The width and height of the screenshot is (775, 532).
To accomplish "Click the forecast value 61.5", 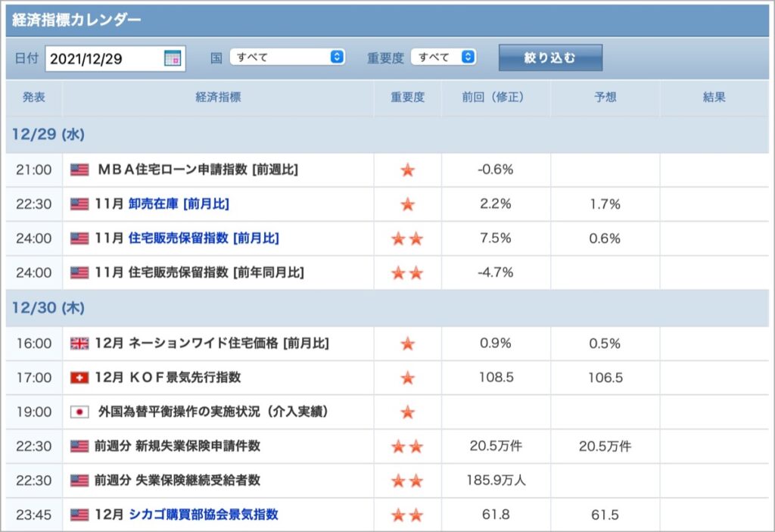I will (605, 515).
